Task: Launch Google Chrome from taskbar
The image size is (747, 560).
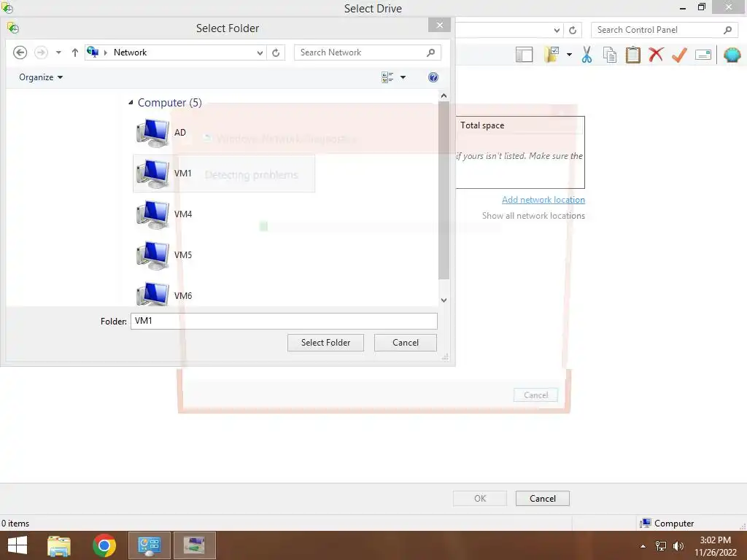Action: pyautogui.click(x=104, y=545)
